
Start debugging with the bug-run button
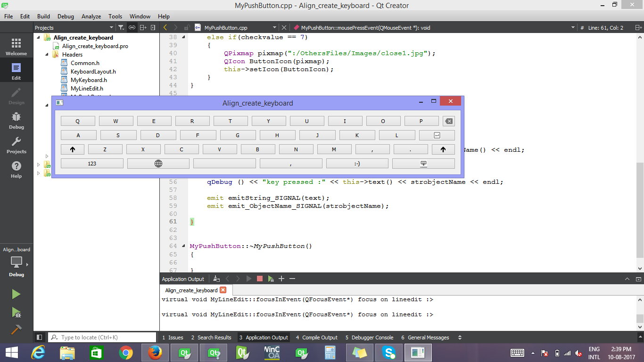point(16,312)
